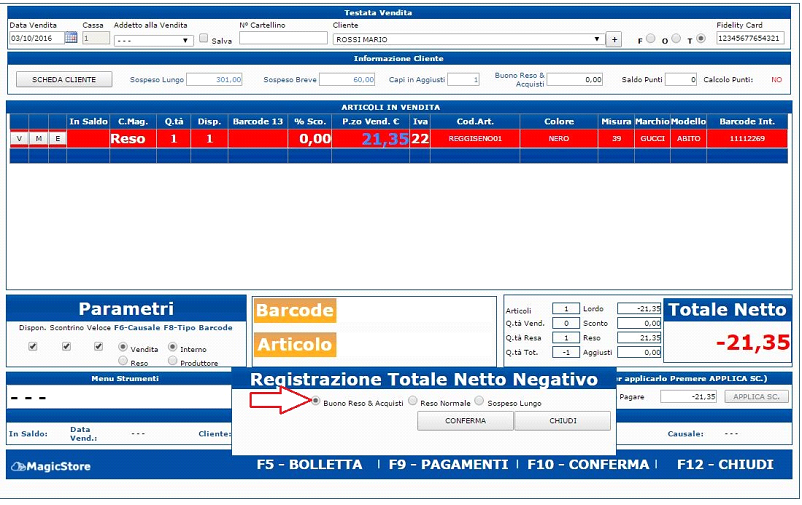The image size is (802, 505).
Task: Click the Data Vendita date field
Action: pos(37,38)
